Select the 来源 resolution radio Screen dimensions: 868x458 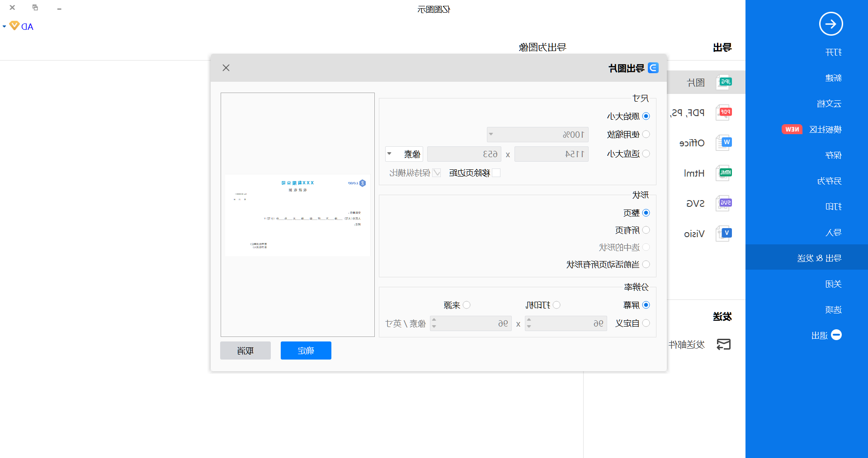[x=467, y=305]
